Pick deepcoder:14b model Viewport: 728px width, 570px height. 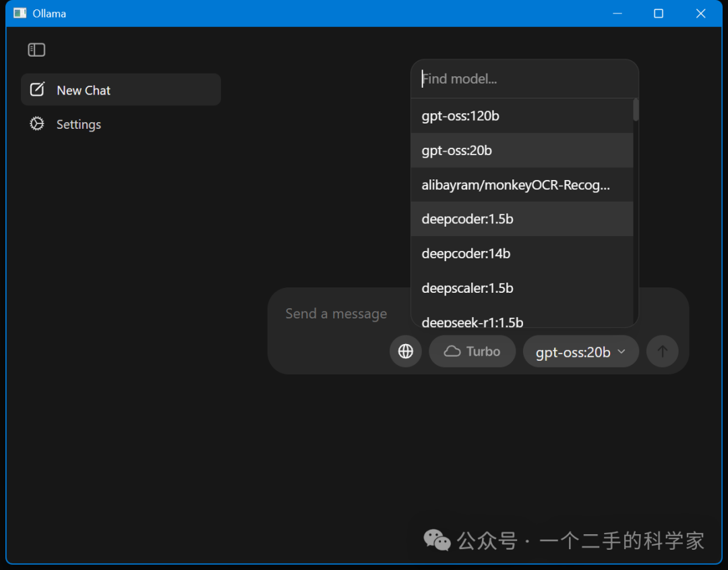pos(522,254)
